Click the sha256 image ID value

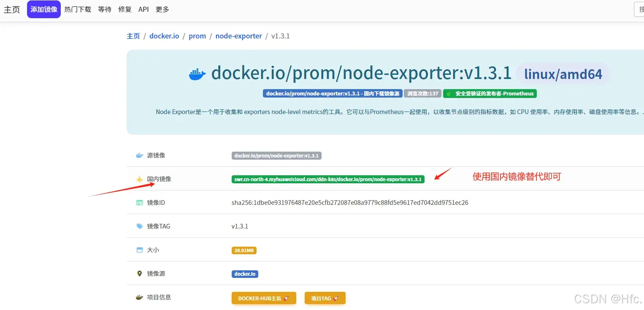pyautogui.click(x=350, y=203)
